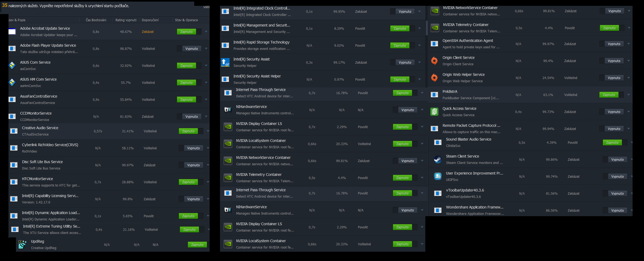The height and width of the screenshot is (261, 644).
Task: Click Intel Dynamic Application Loader Zapnuto button
Action: (188, 216)
